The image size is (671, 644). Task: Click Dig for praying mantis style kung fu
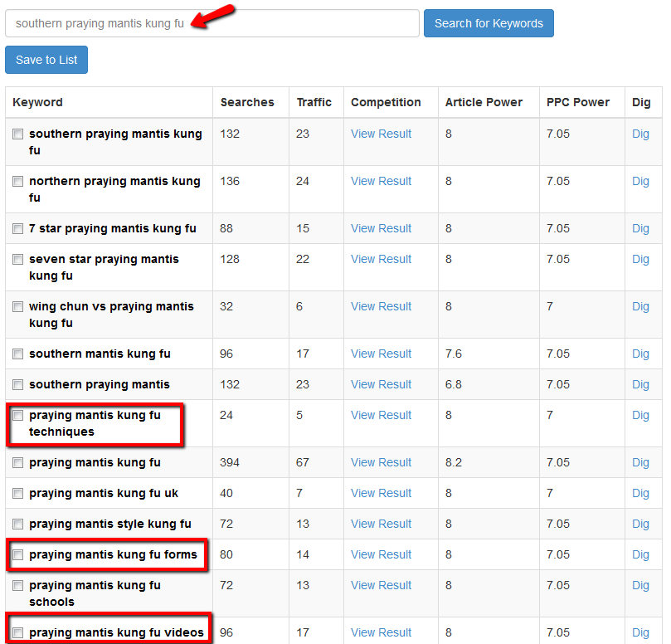click(x=640, y=524)
